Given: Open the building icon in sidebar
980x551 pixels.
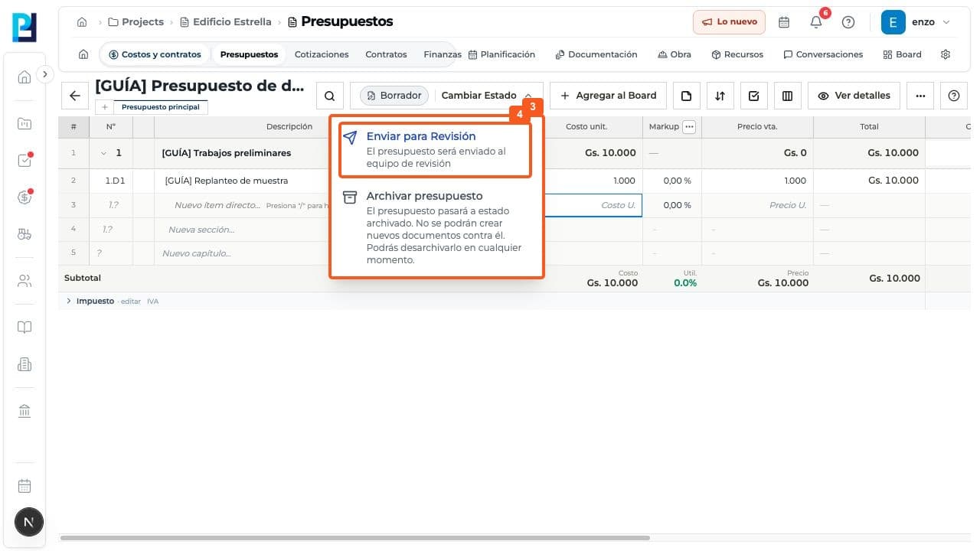Looking at the screenshot, I should coord(24,365).
